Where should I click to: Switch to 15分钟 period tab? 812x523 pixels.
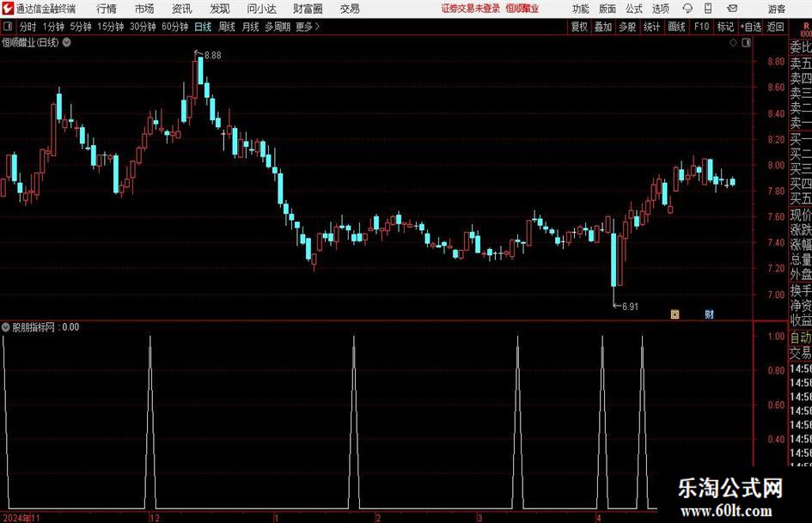[x=111, y=27]
